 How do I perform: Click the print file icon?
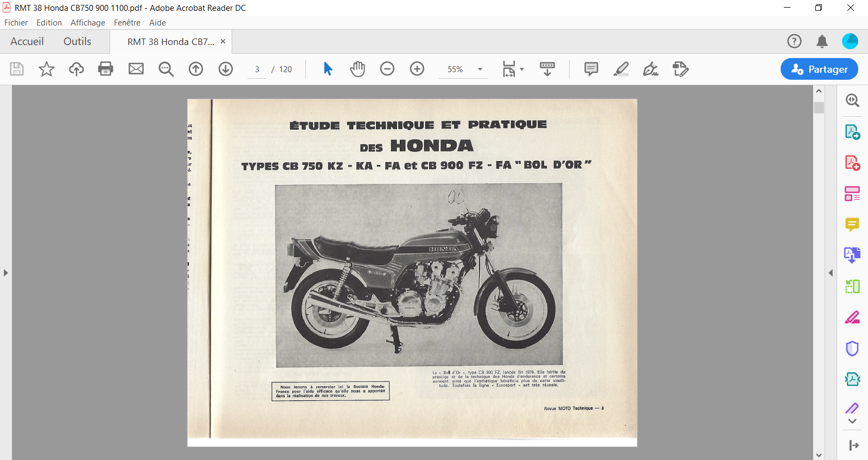point(106,69)
